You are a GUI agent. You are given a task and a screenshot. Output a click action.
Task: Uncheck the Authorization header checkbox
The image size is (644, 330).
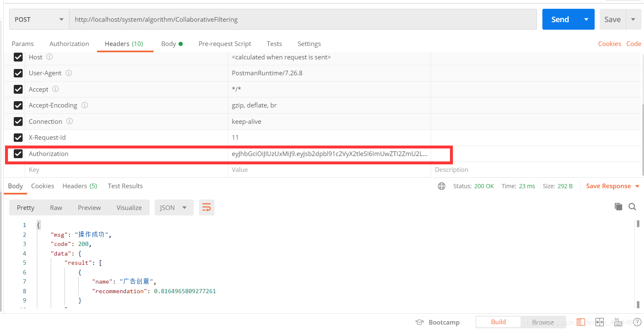pyautogui.click(x=18, y=153)
